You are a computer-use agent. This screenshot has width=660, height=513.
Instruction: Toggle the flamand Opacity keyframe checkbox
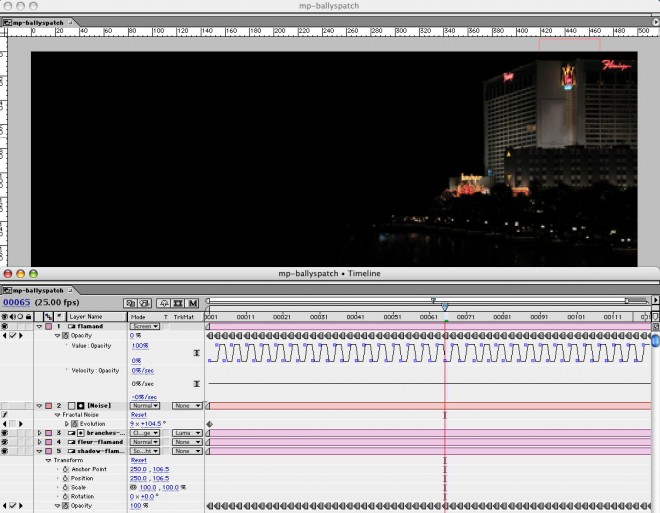[14, 336]
